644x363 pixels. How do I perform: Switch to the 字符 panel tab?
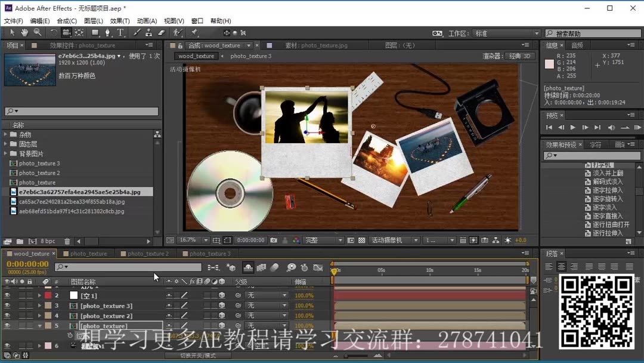[x=596, y=143]
